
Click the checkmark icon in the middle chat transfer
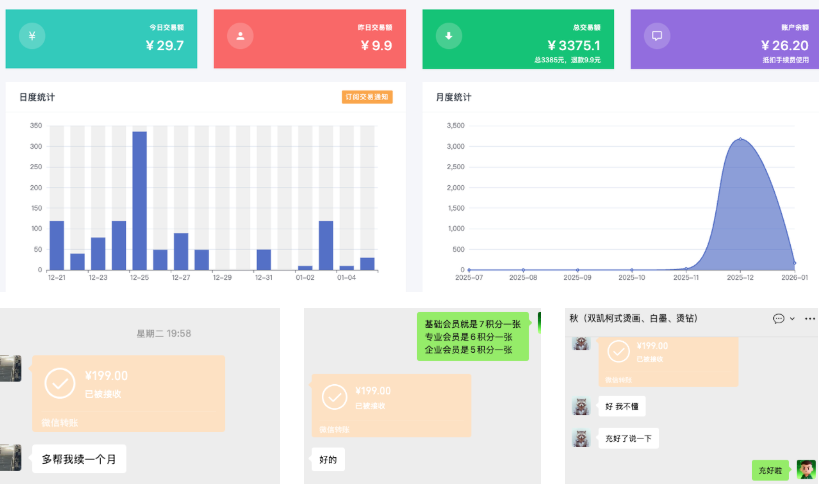334,397
